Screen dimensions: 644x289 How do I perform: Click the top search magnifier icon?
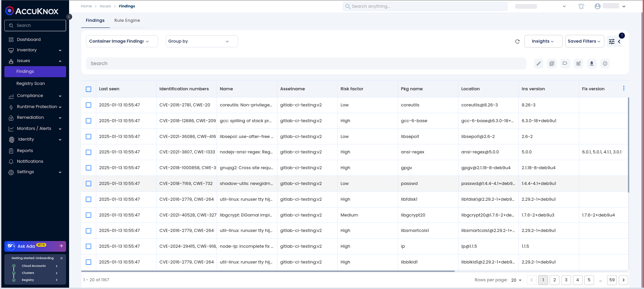(x=348, y=6)
